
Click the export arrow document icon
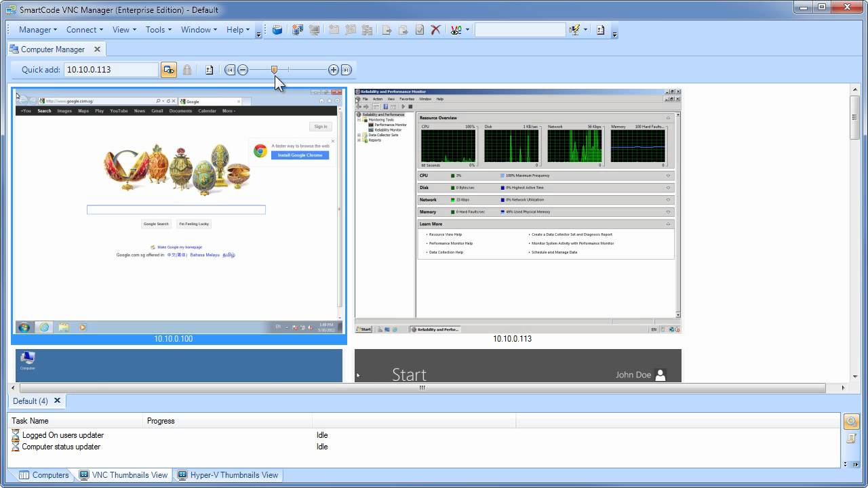pos(387,30)
